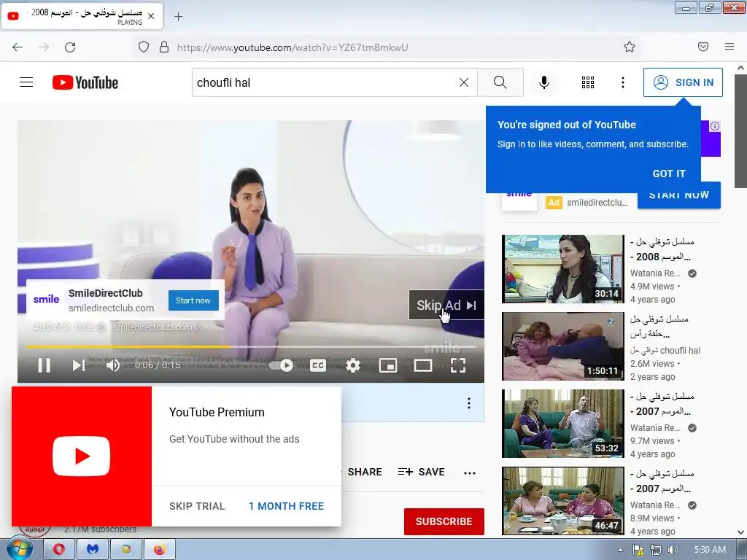Open the 53:32 video thumbnail
The height and width of the screenshot is (560, 747).
tap(562, 424)
